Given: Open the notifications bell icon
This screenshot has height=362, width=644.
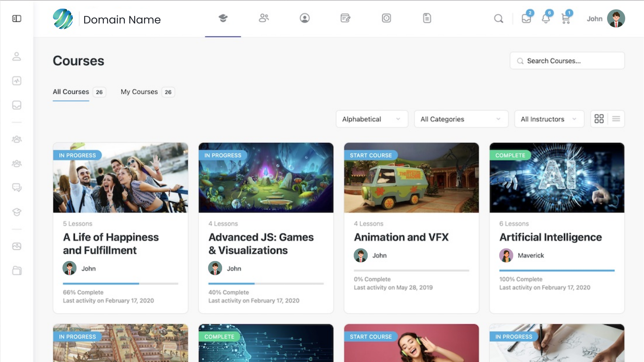Looking at the screenshot, I should point(546,19).
